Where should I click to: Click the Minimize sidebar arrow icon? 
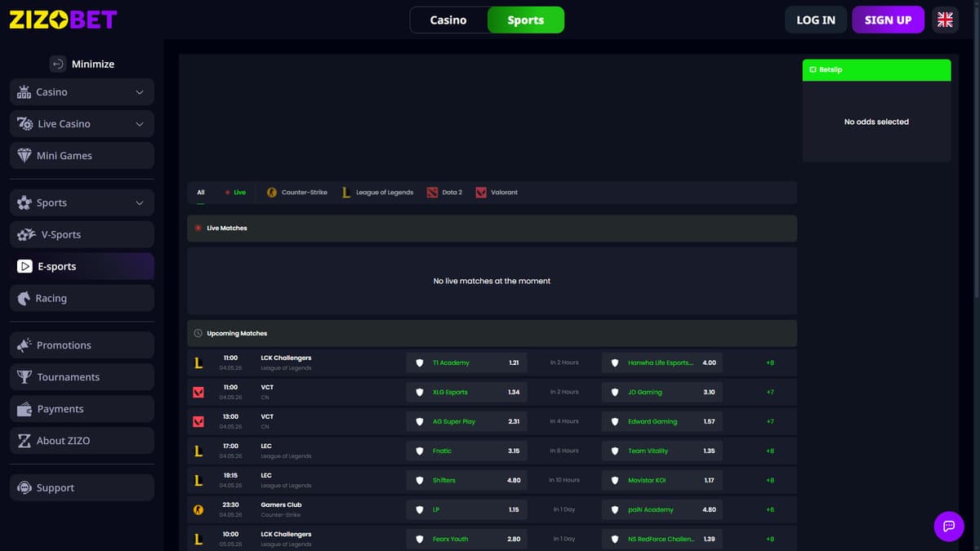[x=57, y=64]
